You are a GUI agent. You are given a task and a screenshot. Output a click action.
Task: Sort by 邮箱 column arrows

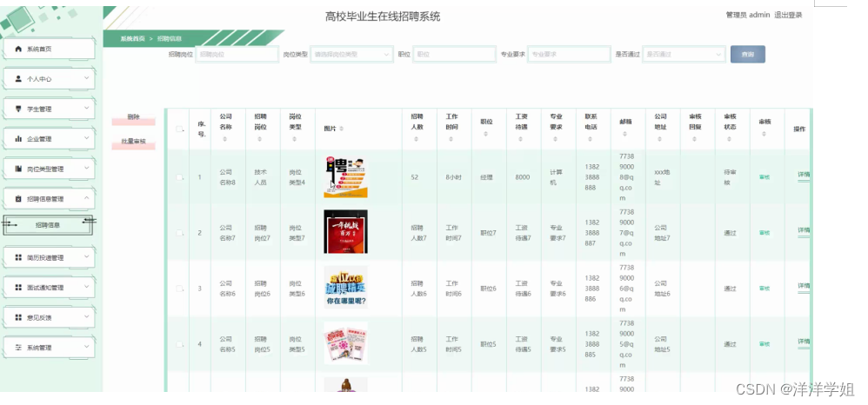(x=625, y=134)
